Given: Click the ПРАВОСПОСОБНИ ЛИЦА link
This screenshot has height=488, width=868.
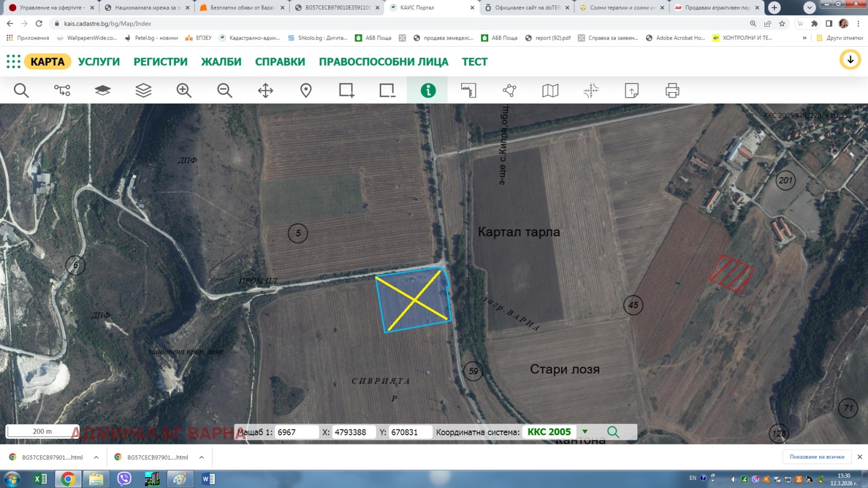Looking at the screenshot, I should [x=384, y=62].
